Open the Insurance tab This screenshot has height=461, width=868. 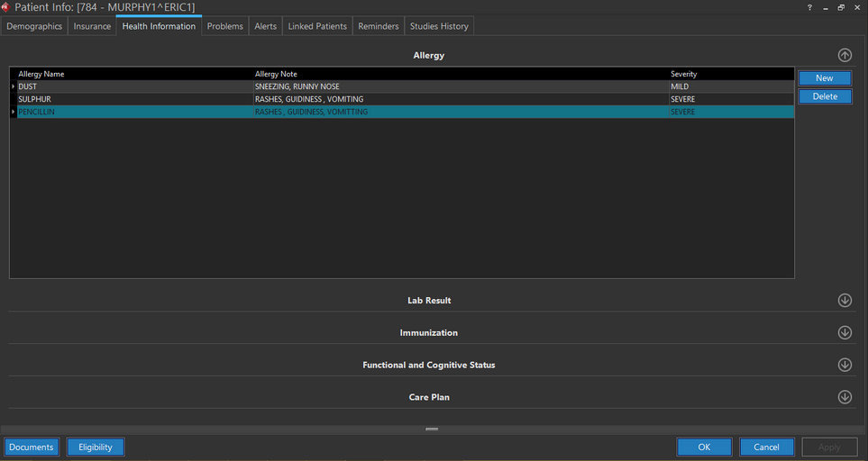tap(92, 26)
